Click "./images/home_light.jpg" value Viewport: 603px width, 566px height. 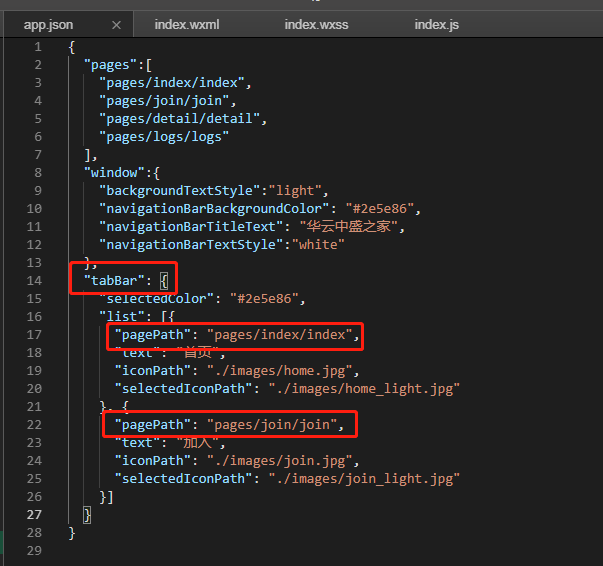pos(364,389)
